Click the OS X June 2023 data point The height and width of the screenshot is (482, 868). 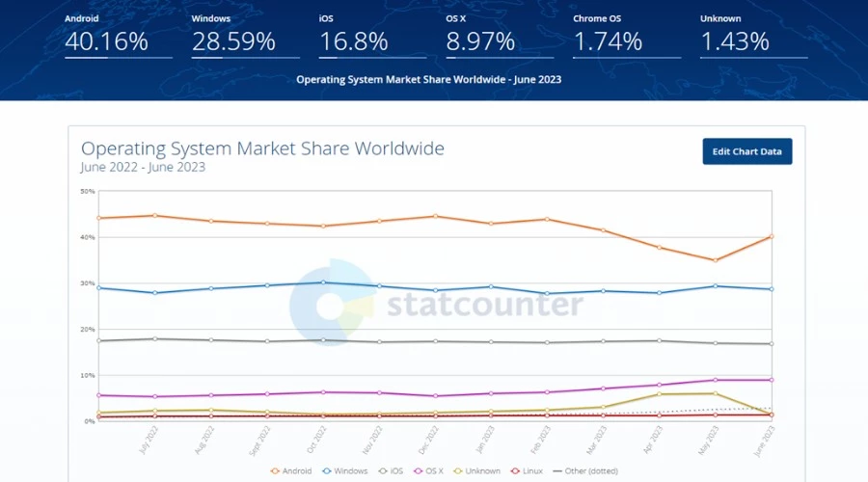pos(772,380)
